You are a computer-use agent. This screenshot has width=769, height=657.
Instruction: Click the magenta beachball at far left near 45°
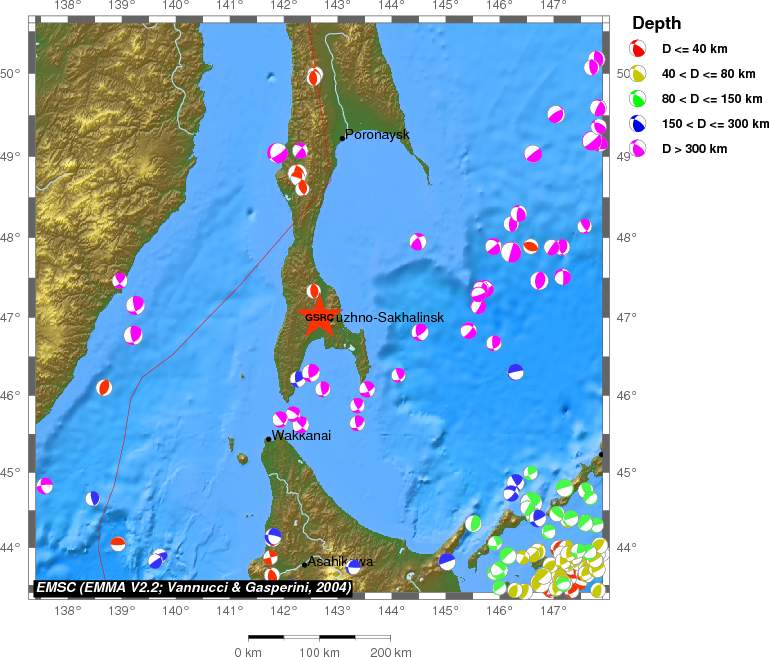[45, 486]
